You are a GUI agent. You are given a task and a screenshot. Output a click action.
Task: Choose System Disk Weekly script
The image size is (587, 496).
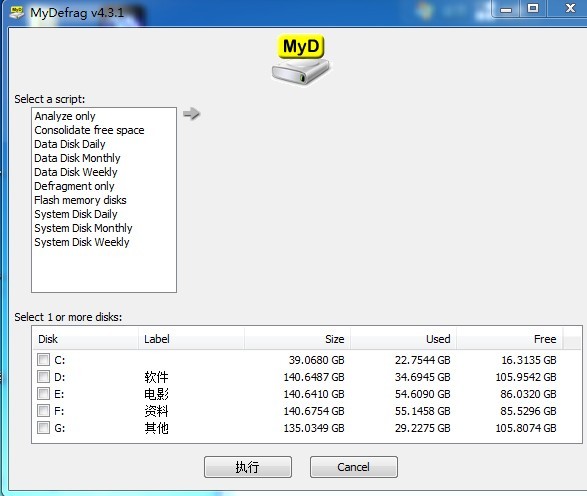(x=82, y=242)
